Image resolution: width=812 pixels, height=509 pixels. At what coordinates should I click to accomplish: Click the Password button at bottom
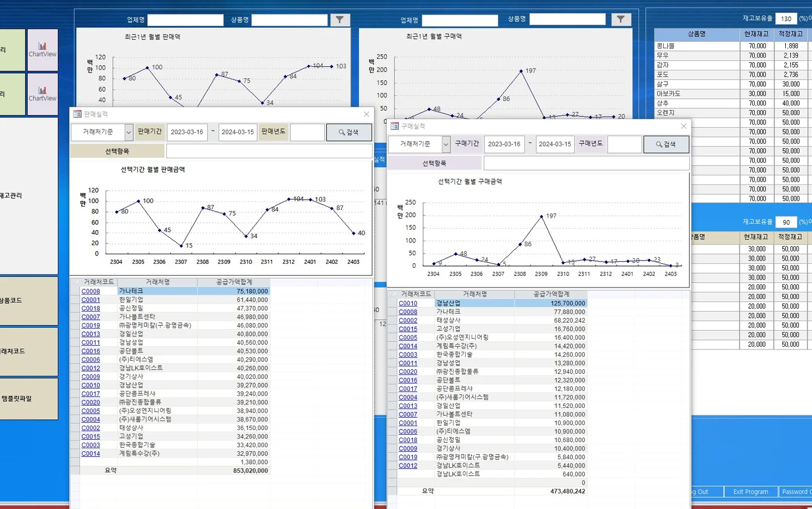795,491
